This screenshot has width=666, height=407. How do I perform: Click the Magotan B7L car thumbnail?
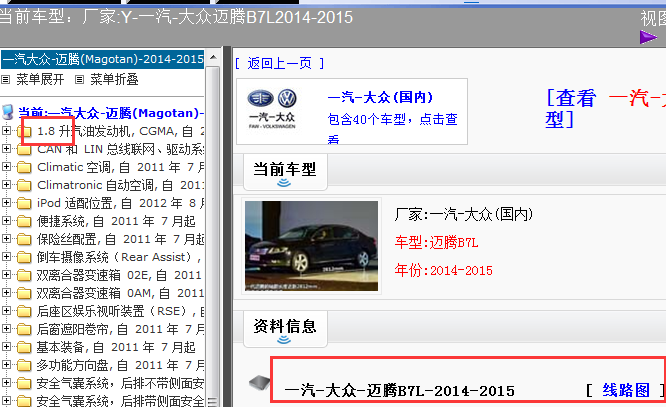pyautogui.click(x=311, y=246)
